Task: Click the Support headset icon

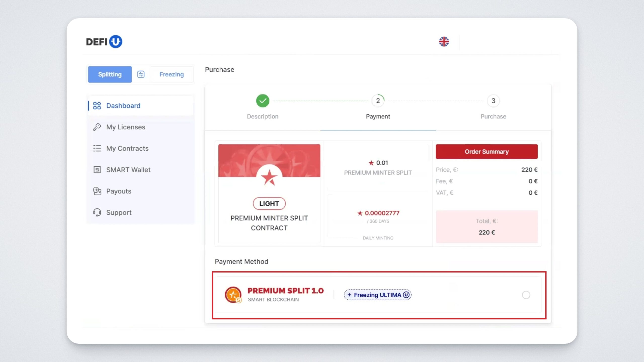Action: pyautogui.click(x=97, y=212)
